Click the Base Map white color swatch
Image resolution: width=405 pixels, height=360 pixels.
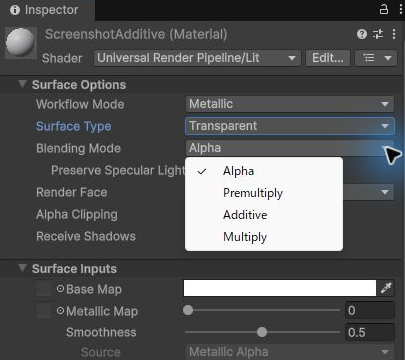point(280,288)
